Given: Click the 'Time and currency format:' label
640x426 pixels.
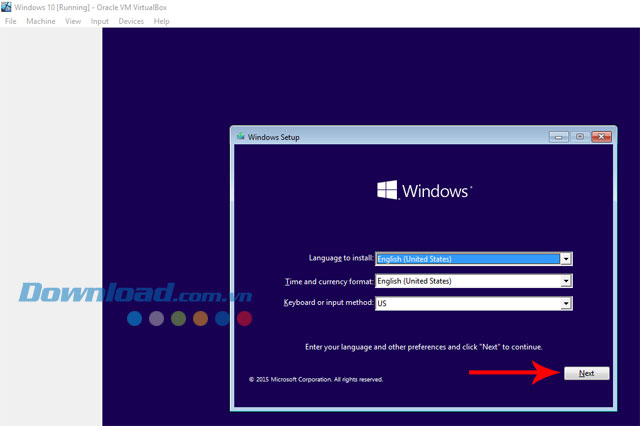Looking at the screenshot, I should click(x=329, y=282).
